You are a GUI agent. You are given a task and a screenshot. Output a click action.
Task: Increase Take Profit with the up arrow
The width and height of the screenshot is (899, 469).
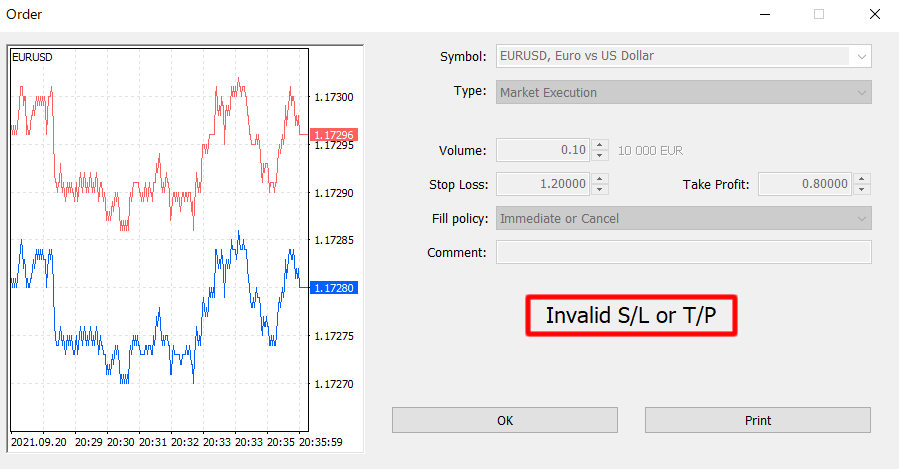click(x=862, y=179)
